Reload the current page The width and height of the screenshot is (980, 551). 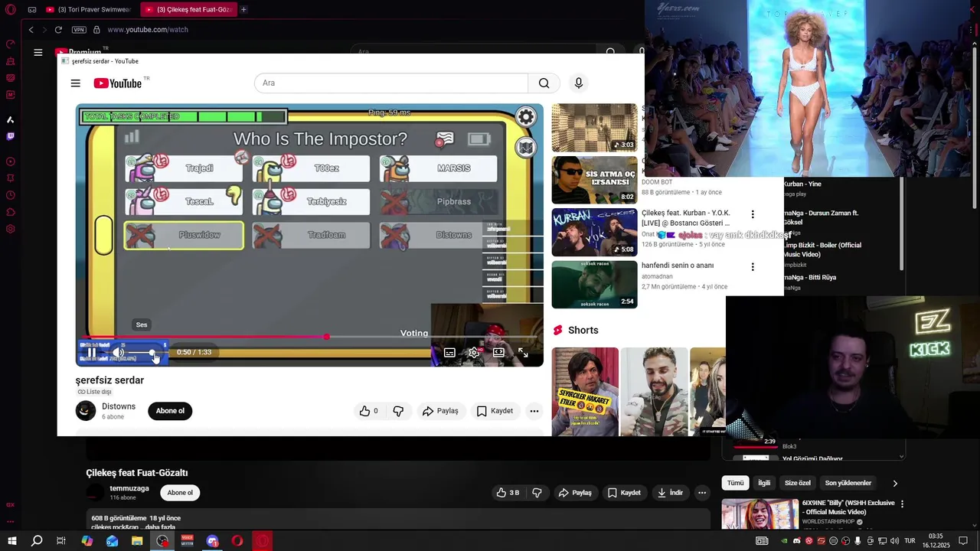58,30
